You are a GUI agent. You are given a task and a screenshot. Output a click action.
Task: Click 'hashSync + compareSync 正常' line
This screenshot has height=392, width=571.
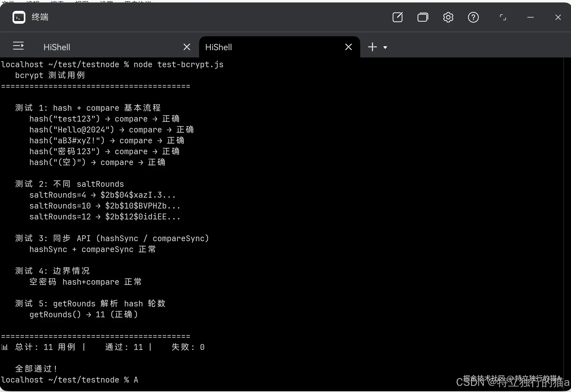pos(93,249)
